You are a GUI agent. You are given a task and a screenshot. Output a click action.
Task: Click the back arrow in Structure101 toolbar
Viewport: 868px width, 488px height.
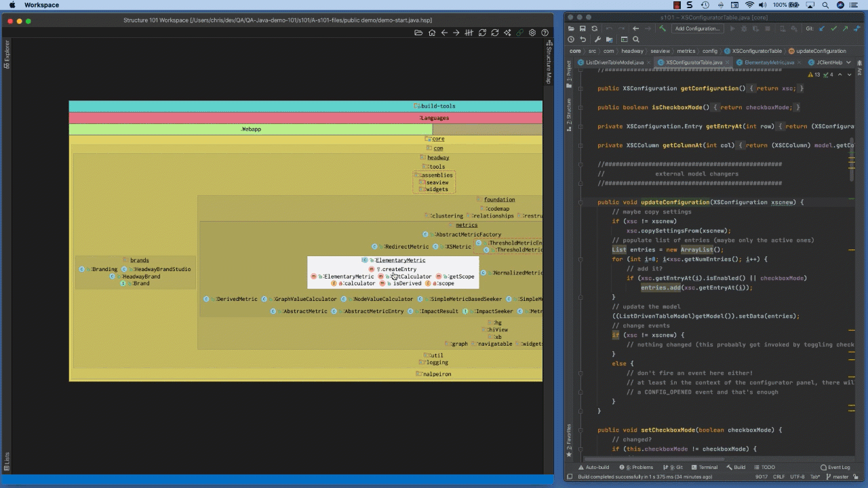pos(444,33)
